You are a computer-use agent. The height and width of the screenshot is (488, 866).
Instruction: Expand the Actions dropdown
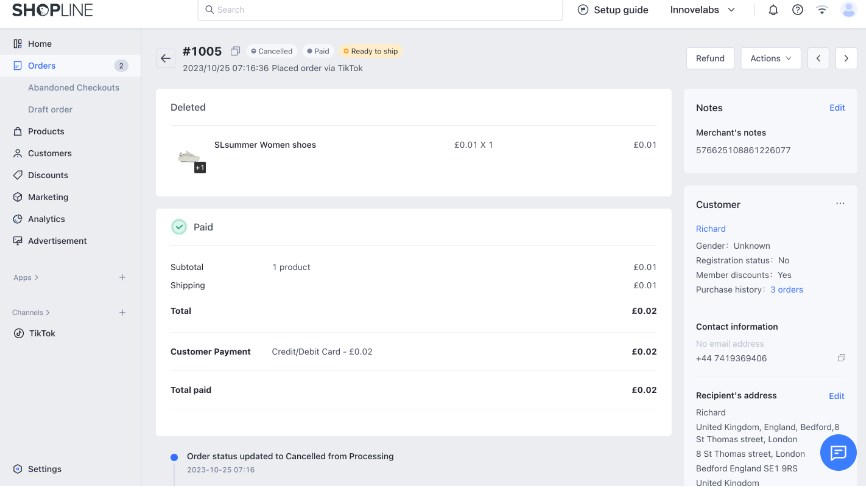770,58
